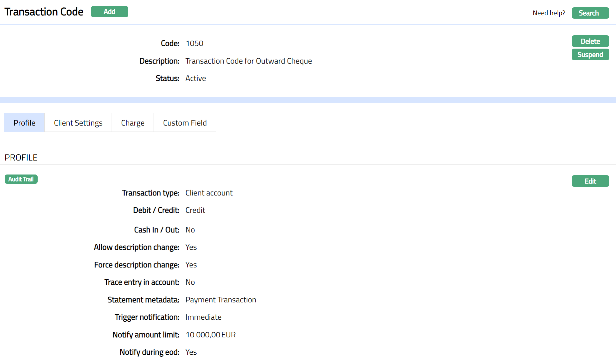
Task: Go to the Custom Field tab
Action: click(x=185, y=123)
